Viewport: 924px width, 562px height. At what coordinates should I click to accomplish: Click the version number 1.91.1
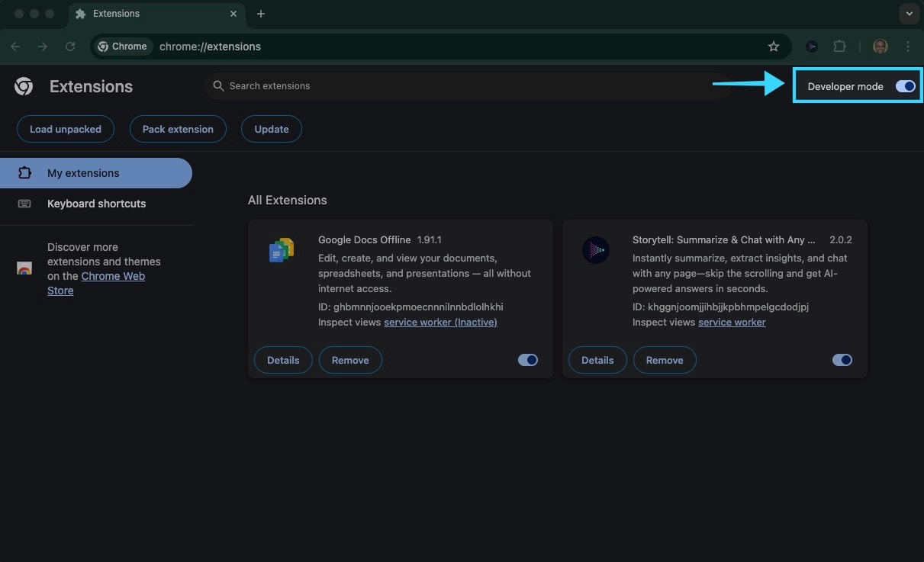[x=429, y=239]
